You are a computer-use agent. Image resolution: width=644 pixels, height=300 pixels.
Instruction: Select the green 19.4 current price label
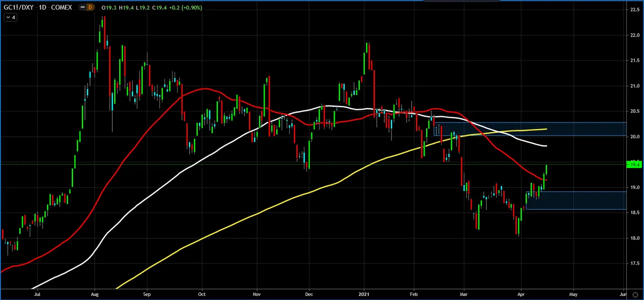pyautogui.click(x=634, y=164)
